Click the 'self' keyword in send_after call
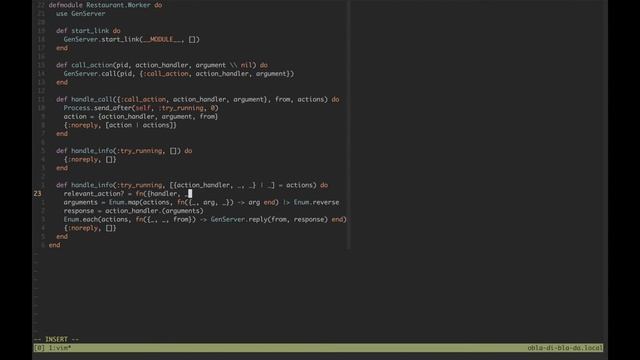Screen dimensions: 640x360 click(x=143, y=108)
